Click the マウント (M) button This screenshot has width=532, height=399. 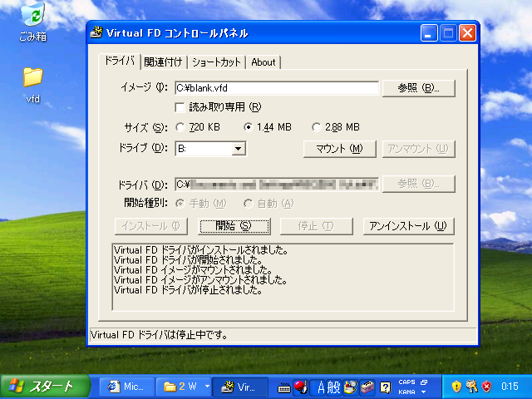340,149
